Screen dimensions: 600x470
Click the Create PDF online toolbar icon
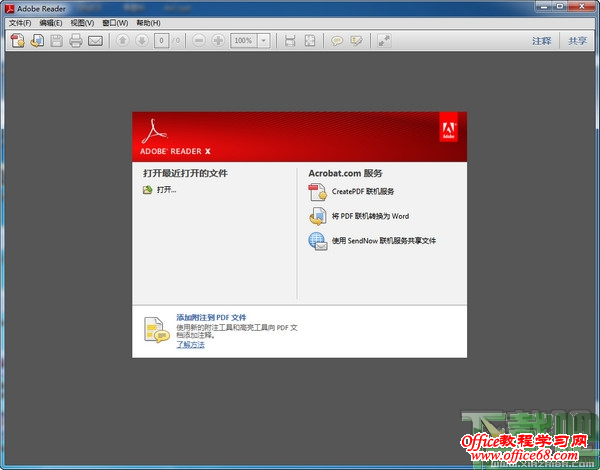tap(18, 41)
